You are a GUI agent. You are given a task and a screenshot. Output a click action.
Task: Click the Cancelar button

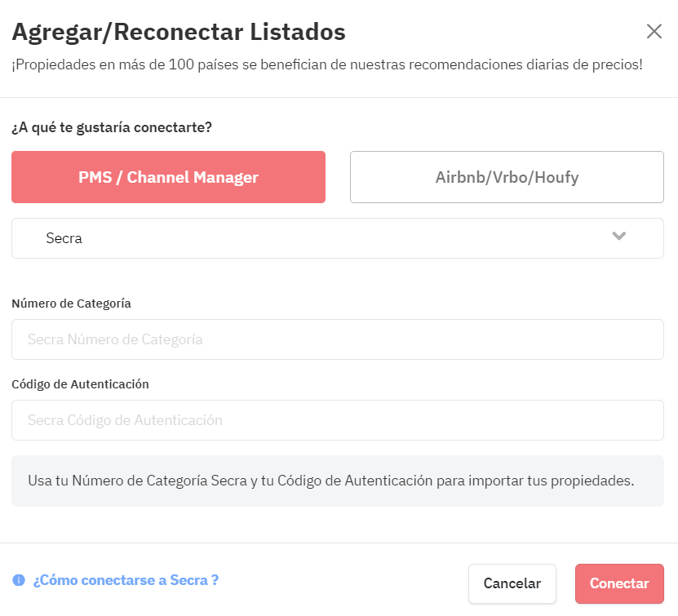[512, 583]
